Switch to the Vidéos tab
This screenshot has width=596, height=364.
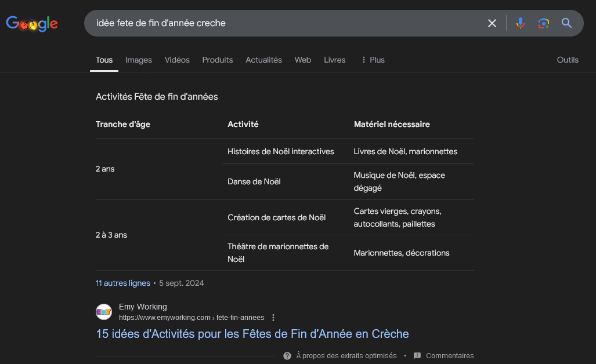pos(177,60)
